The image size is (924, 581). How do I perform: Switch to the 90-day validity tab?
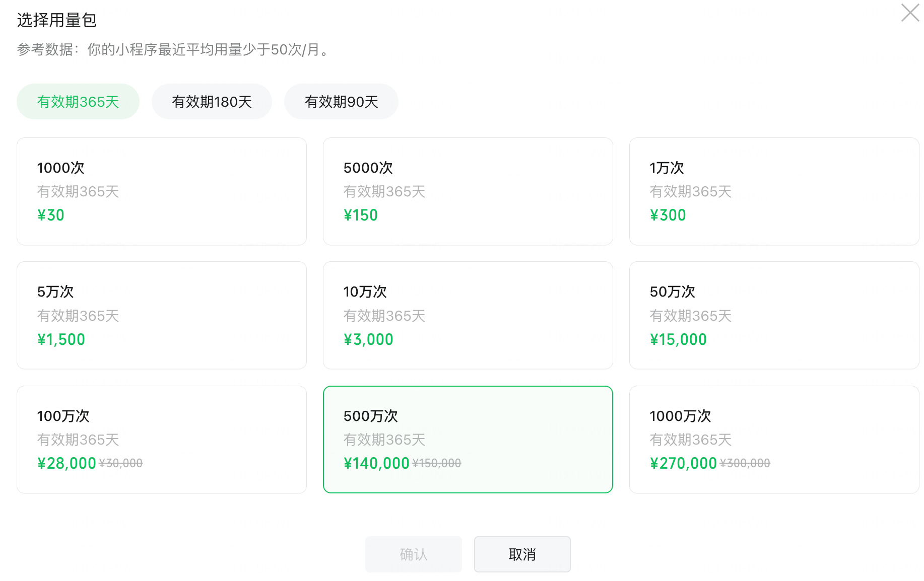341,102
